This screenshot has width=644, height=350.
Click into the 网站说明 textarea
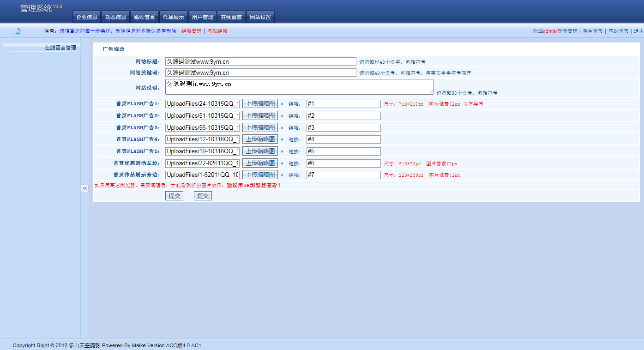[x=299, y=86]
